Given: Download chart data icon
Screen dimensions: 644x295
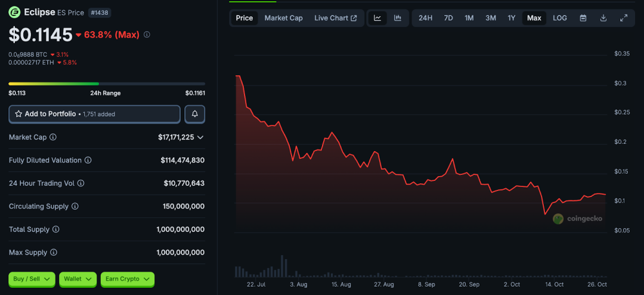Looking at the screenshot, I should 603,18.
